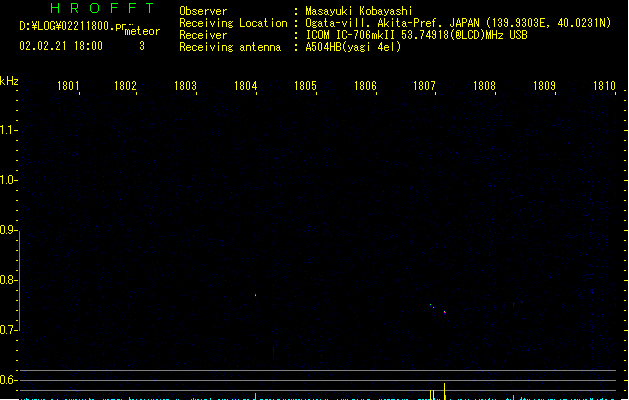629x400 pixels.
Task: Click the 1805 time axis label
Action: coord(305,86)
